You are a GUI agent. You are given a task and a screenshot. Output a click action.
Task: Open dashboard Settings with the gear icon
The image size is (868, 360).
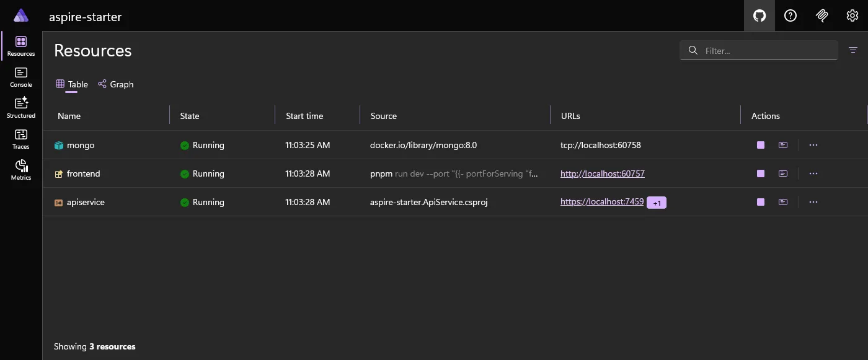tap(852, 15)
